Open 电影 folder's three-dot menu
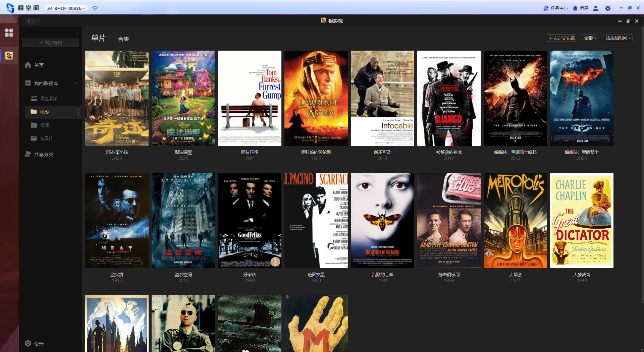644x352 pixels. (78, 112)
